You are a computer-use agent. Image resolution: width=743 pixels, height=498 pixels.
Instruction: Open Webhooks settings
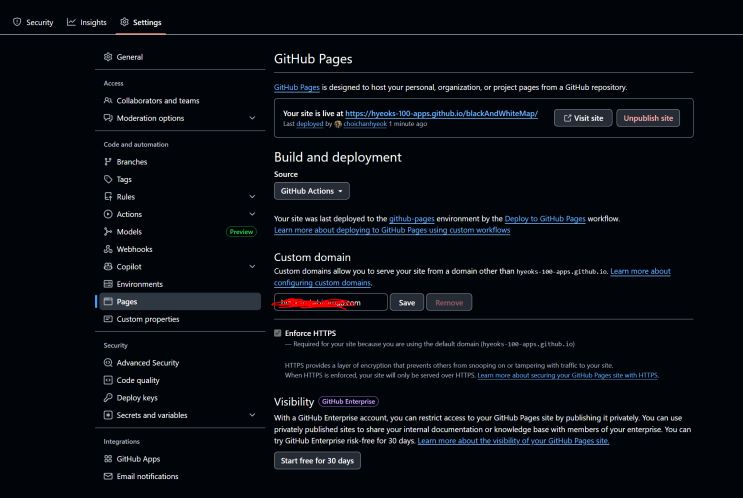tap(180, 249)
